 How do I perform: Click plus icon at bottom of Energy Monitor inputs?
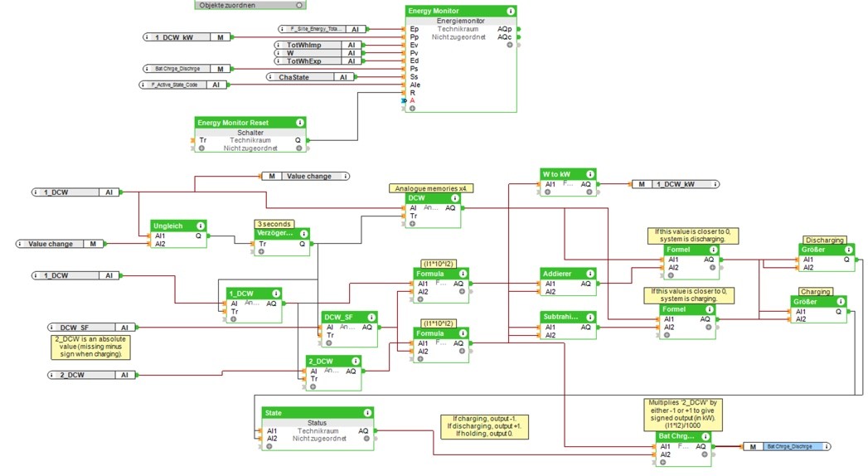click(412, 109)
